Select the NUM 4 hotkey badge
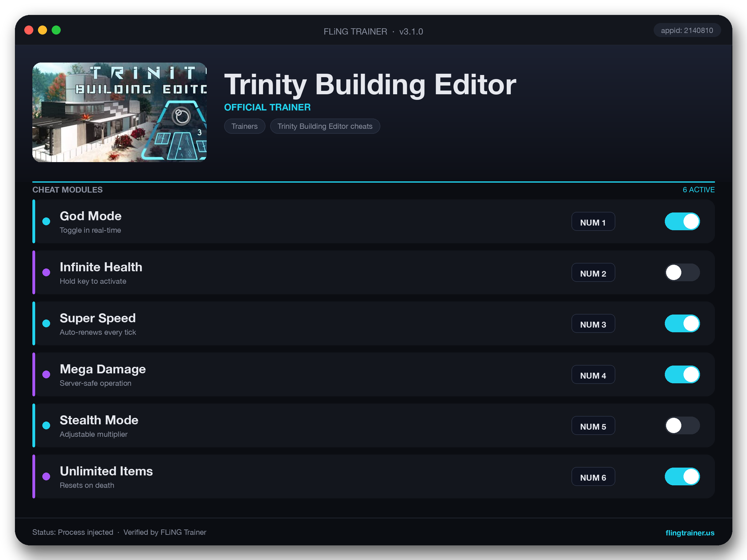The width and height of the screenshot is (747, 560). [x=593, y=374]
